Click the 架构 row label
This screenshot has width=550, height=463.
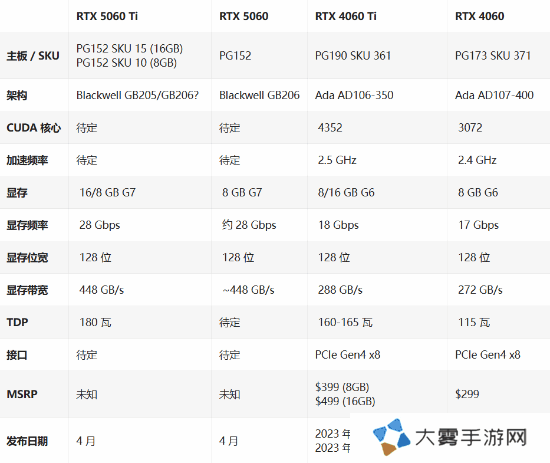tap(16, 95)
